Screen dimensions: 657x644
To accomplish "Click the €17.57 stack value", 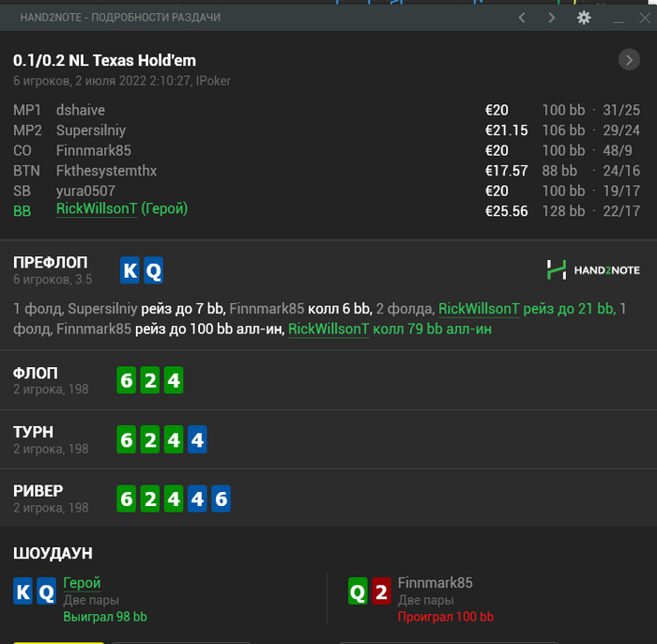I will pos(506,171).
